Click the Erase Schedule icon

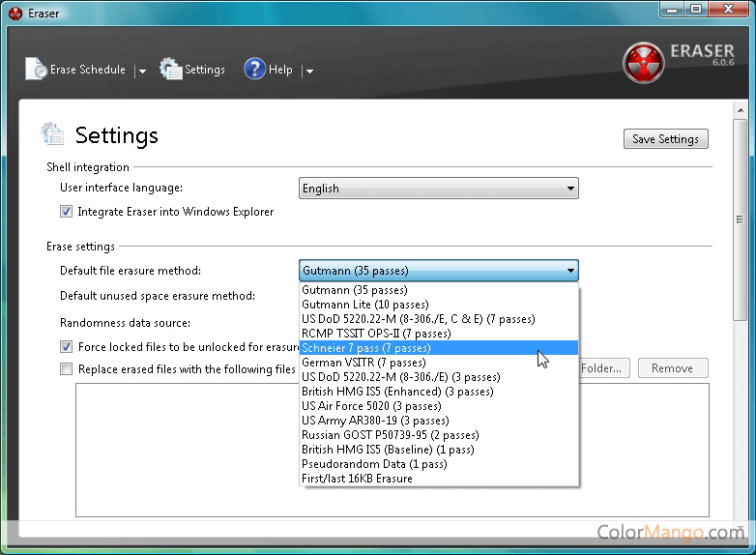(36, 69)
